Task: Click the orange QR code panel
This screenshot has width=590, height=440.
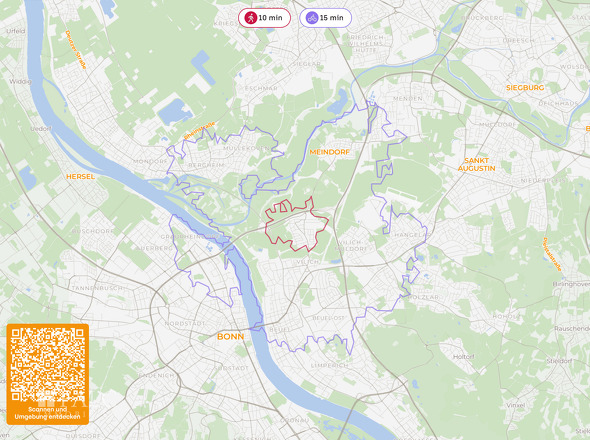Action: 48,374
